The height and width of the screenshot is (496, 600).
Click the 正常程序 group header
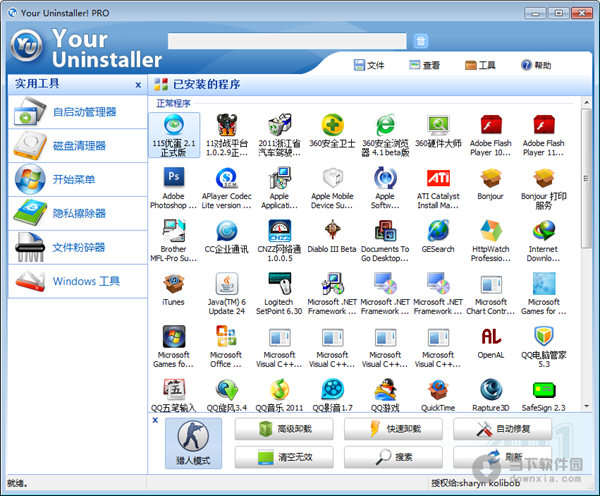click(173, 103)
